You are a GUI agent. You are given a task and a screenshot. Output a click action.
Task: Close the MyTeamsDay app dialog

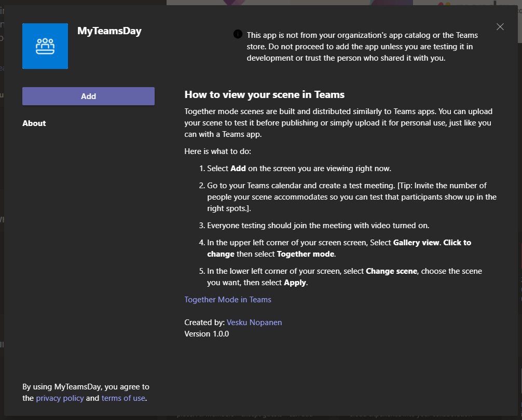(500, 27)
